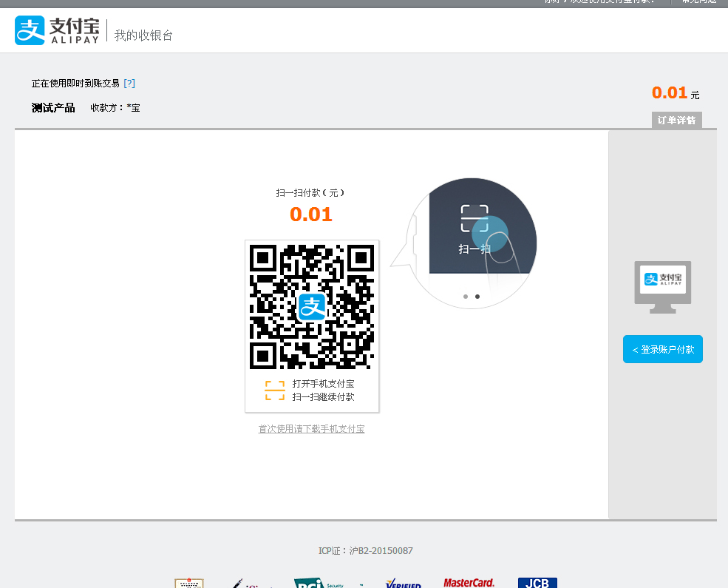The height and width of the screenshot is (588, 728).
Task: Click the 测试产品 product name
Action: 53,108
